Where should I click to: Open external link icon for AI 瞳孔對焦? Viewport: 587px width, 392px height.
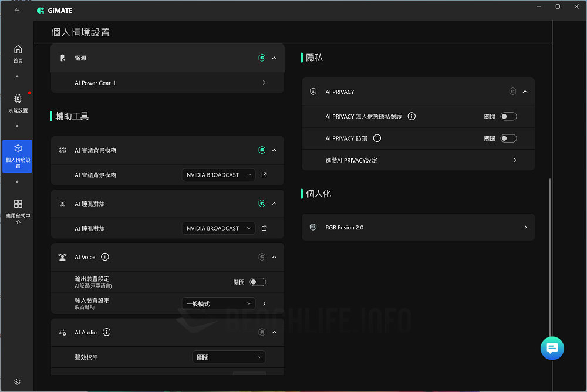click(264, 228)
